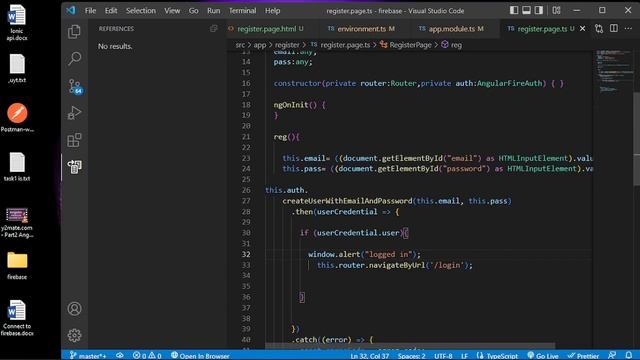Open the Terminal menu

click(x=242, y=11)
